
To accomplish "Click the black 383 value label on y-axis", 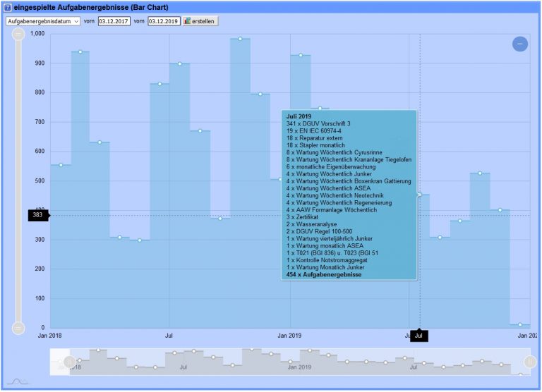I will point(37,215).
